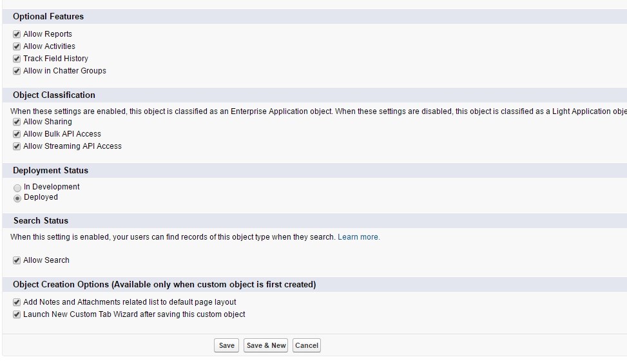
Task: Choose the Deployed radio button
Action: pyautogui.click(x=17, y=198)
